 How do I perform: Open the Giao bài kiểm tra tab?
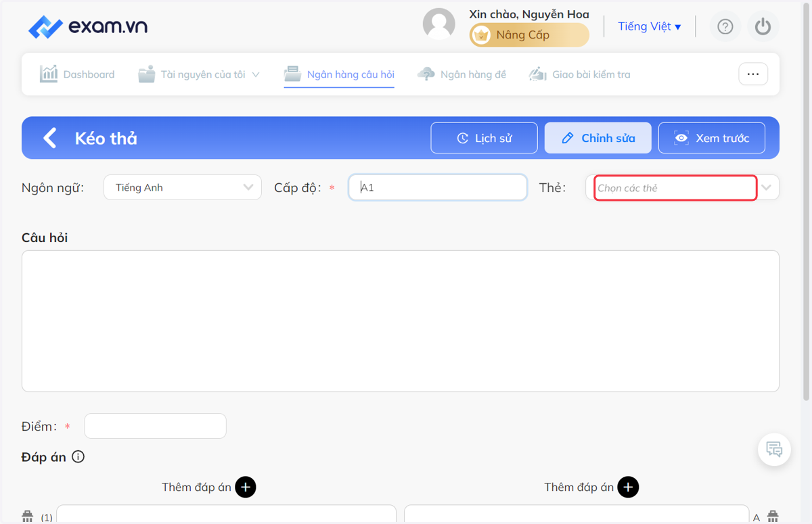pyautogui.click(x=579, y=74)
